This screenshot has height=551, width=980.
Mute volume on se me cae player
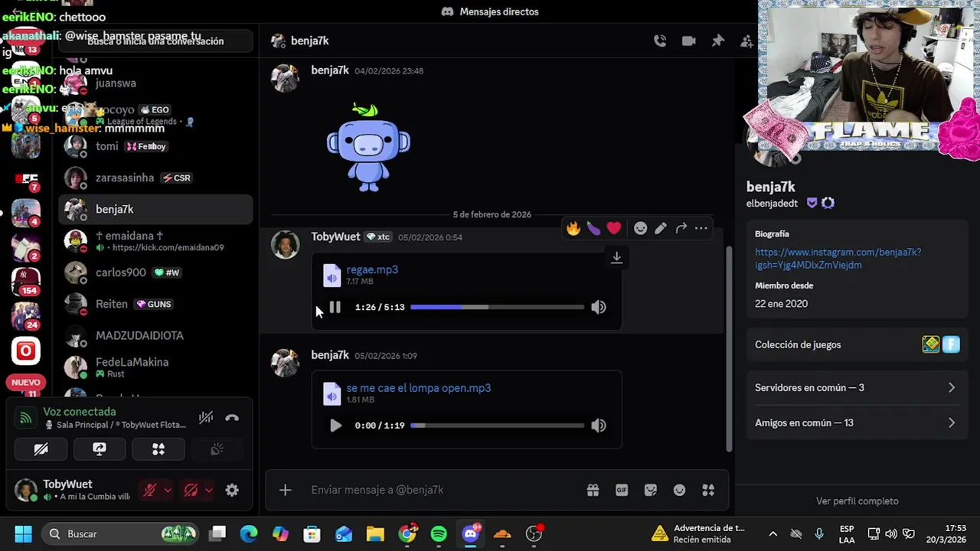pyautogui.click(x=599, y=425)
